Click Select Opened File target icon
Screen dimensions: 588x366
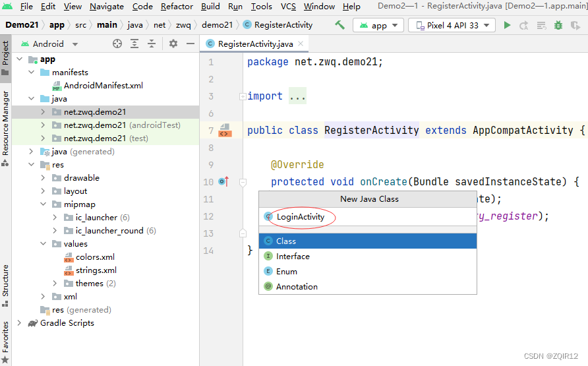pyautogui.click(x=117, y=44)
